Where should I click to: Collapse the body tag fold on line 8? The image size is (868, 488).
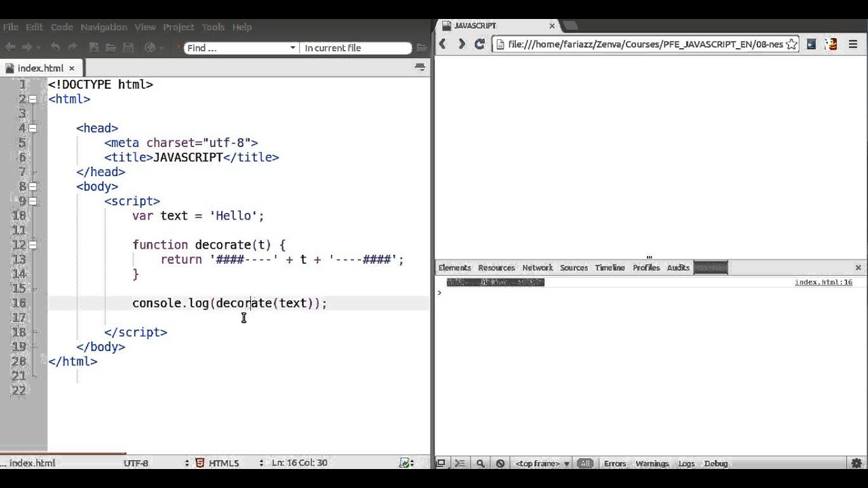33,186
